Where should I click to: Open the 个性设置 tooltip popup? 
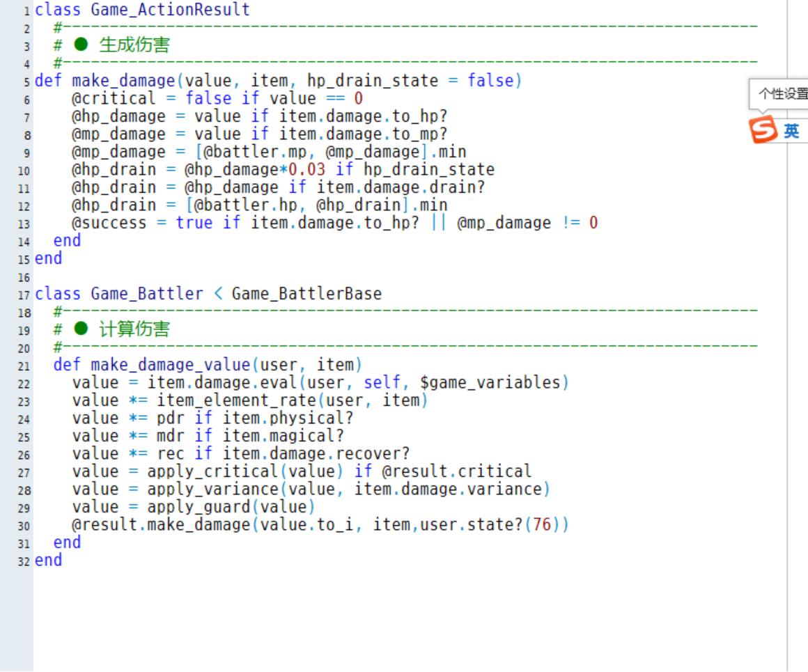779,93
